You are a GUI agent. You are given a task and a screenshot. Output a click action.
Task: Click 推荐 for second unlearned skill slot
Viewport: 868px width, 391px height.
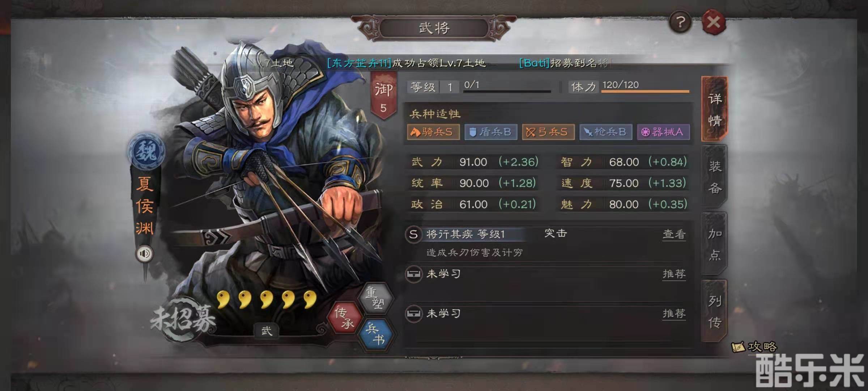point(674,314)
